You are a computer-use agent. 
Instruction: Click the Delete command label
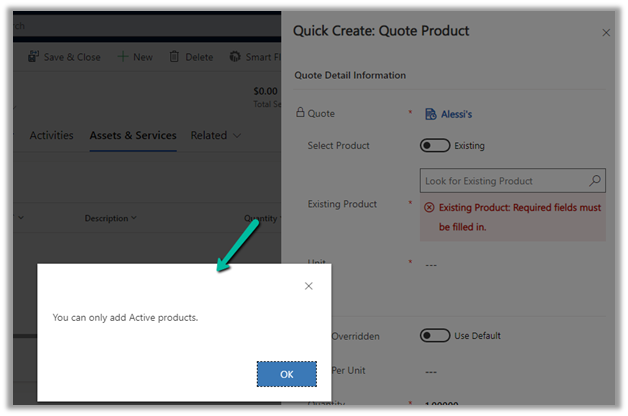tap(199, 57)
